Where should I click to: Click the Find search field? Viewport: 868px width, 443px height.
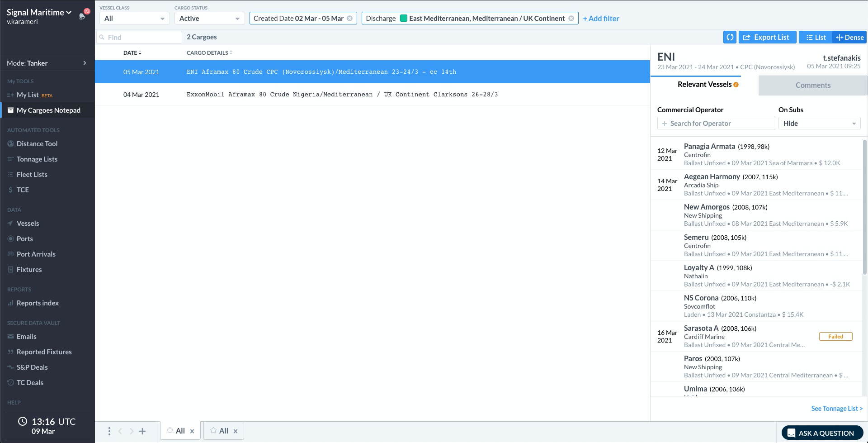(139, 37)
